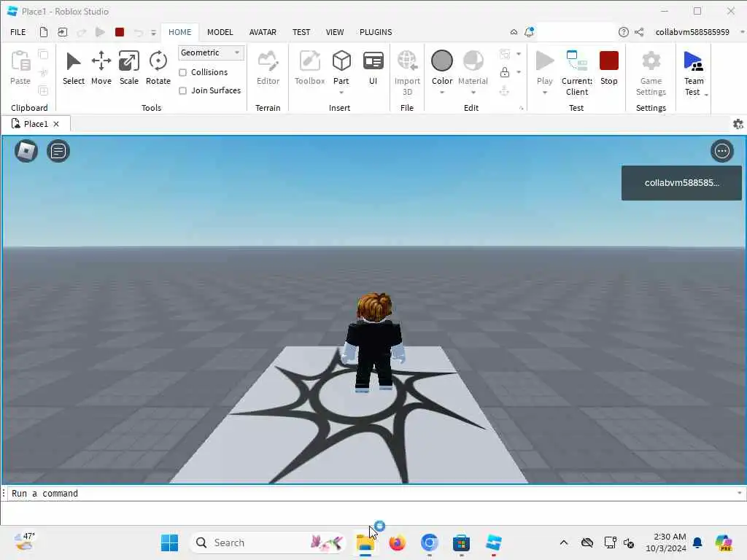The height and width of the screenshot is (560, 747).
Task: Expand the Color dropdown arrow
Action: (x=441, y=93)
